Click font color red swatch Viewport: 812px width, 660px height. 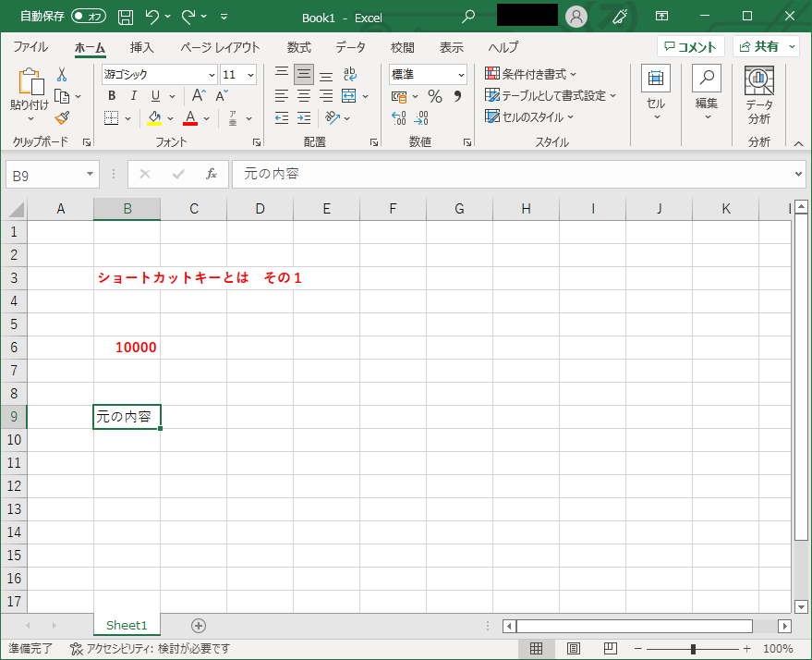190,118
